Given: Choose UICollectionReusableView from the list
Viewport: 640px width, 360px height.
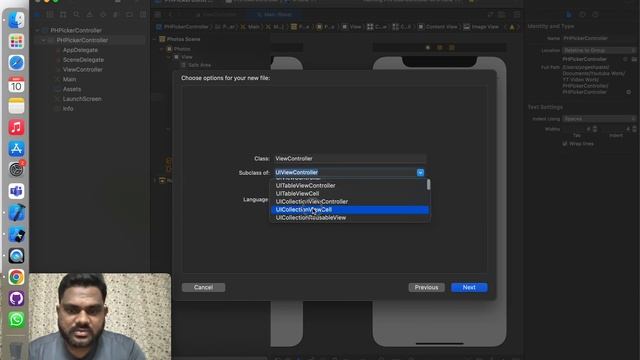Looking at the screenshot, I should [x=350, y=218].
